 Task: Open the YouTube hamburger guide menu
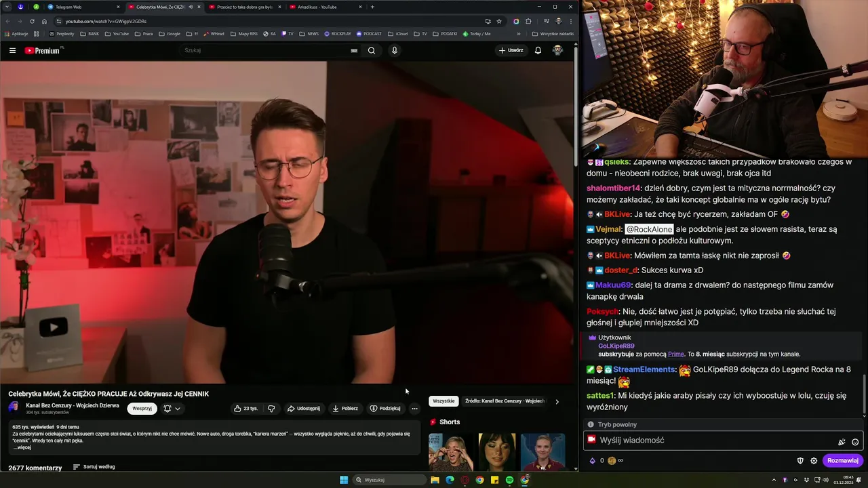tap(12, 50)
